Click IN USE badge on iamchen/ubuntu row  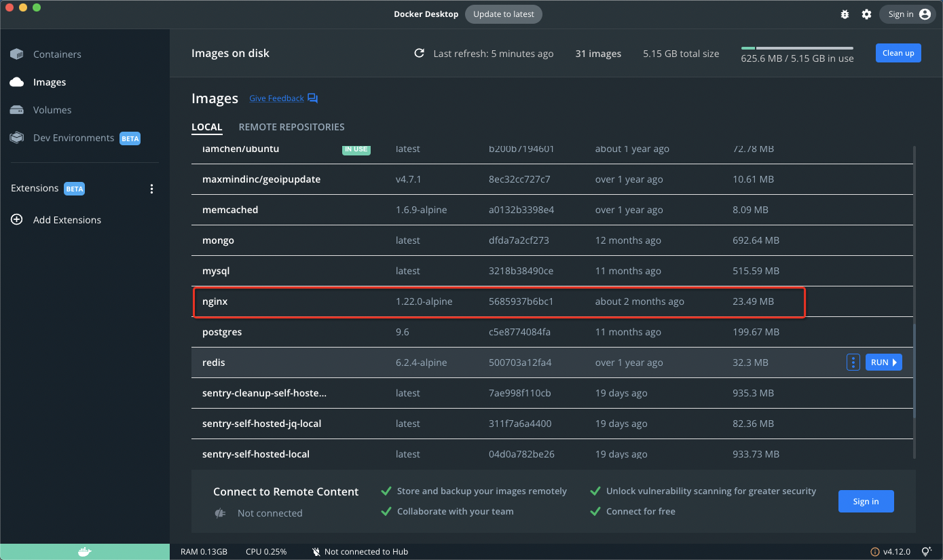pyautogui.click(x=356, y=149)
